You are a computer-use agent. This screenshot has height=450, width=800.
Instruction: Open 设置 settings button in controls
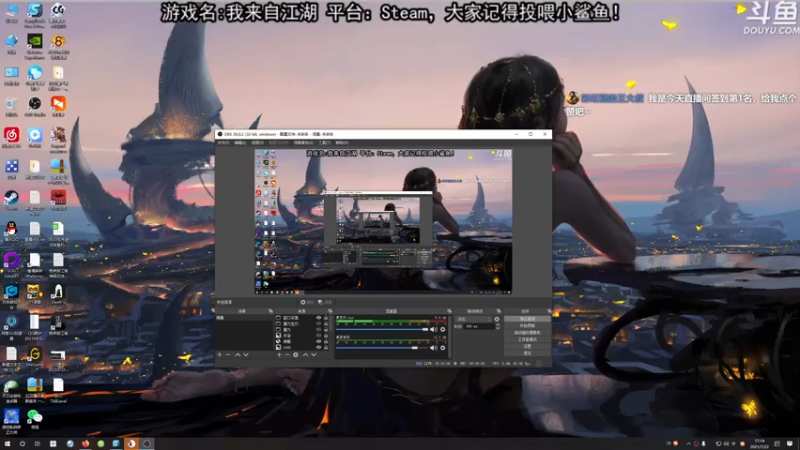pyautogui.click(x=528, y=346)
